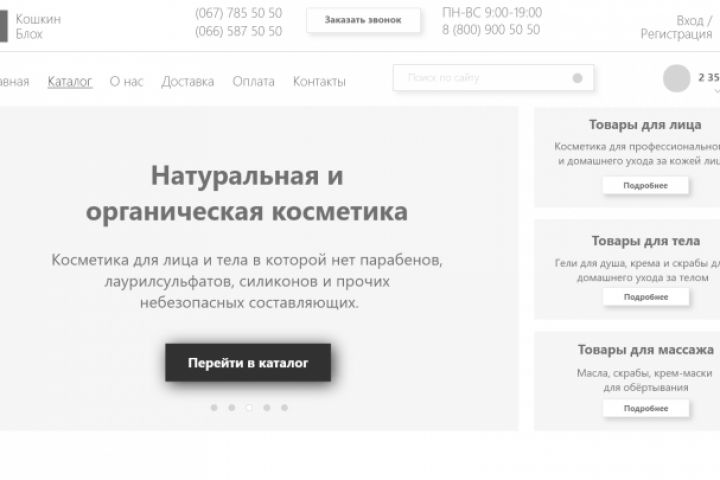Viewport: 720px width, 480px height.
Task: Select the Оплата menu item
Action: 253,81
